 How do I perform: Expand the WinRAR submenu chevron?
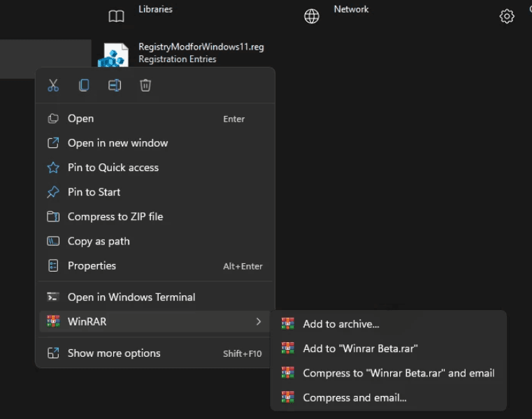(x=259, y=321)
